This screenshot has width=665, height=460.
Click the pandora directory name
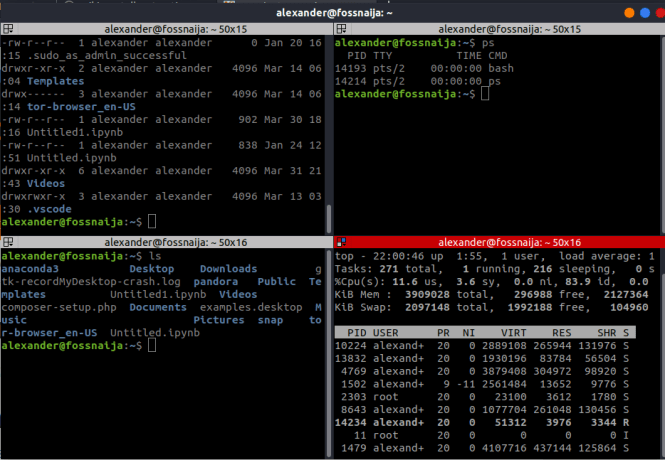tap(215, 282)
